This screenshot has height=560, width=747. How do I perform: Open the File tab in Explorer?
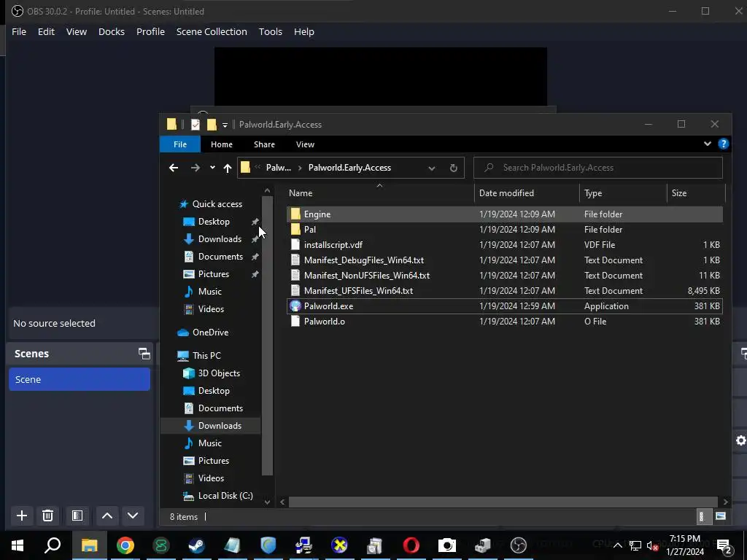[180, 144]
